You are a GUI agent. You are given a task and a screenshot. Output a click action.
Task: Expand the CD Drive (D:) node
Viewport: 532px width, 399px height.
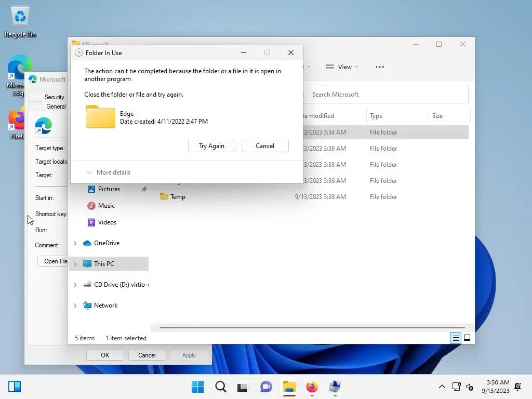pos(75,285)
